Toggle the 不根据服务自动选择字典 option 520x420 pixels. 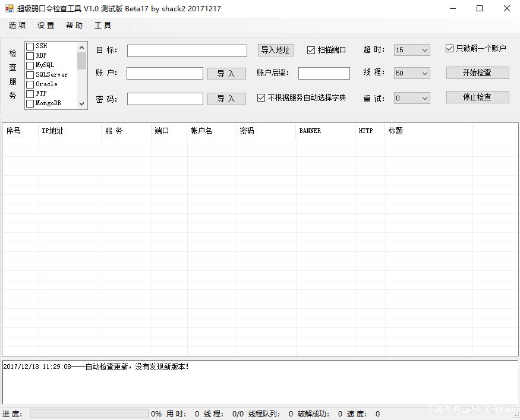pyautogui.click(x=260, y=97)
